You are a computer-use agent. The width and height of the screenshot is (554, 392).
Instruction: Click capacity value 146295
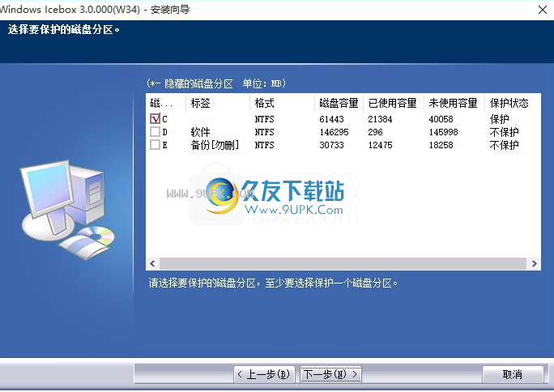(334, 132)
